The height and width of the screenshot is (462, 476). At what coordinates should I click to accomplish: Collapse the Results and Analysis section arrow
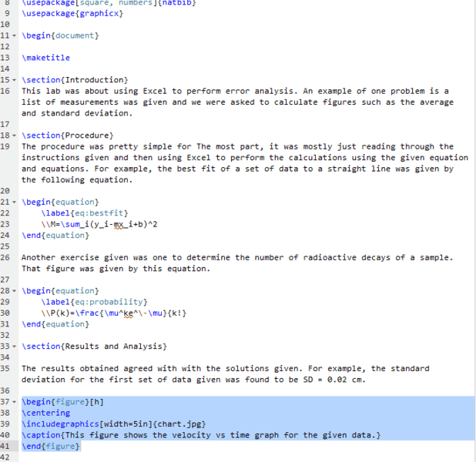click(14, 346)
